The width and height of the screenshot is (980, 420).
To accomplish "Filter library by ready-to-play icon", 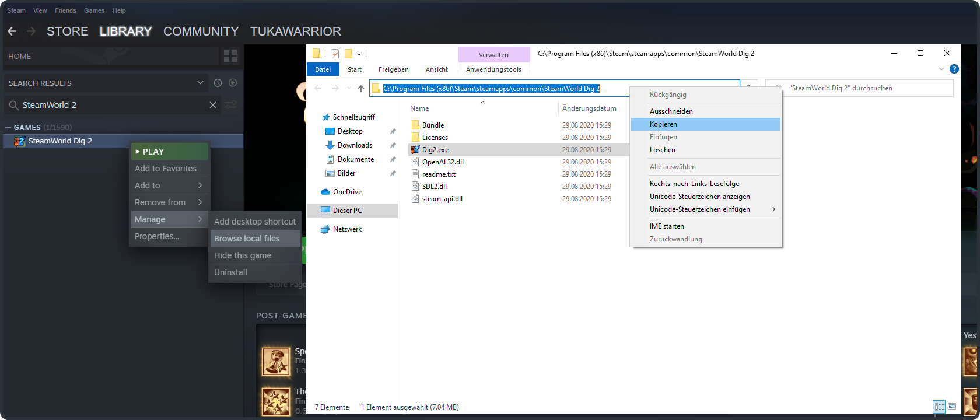I will point(233,83).
